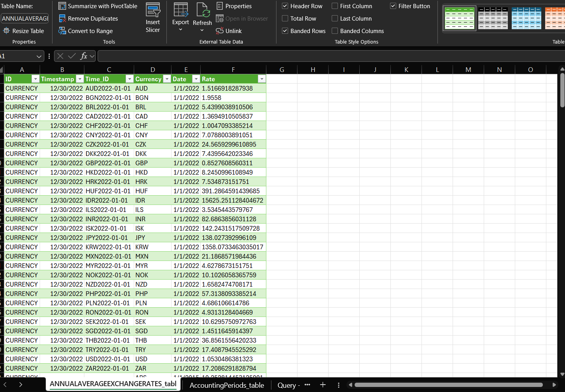Click Remove Duplicates icon
The height and width of the screenshot is (392, 565).
click(x=62, y=19)
